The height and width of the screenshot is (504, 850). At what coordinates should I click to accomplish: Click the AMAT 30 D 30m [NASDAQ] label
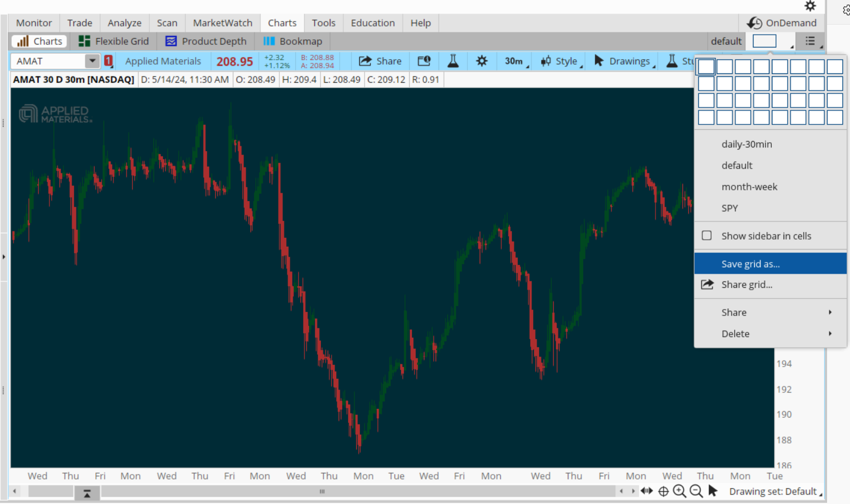[73, 79]
